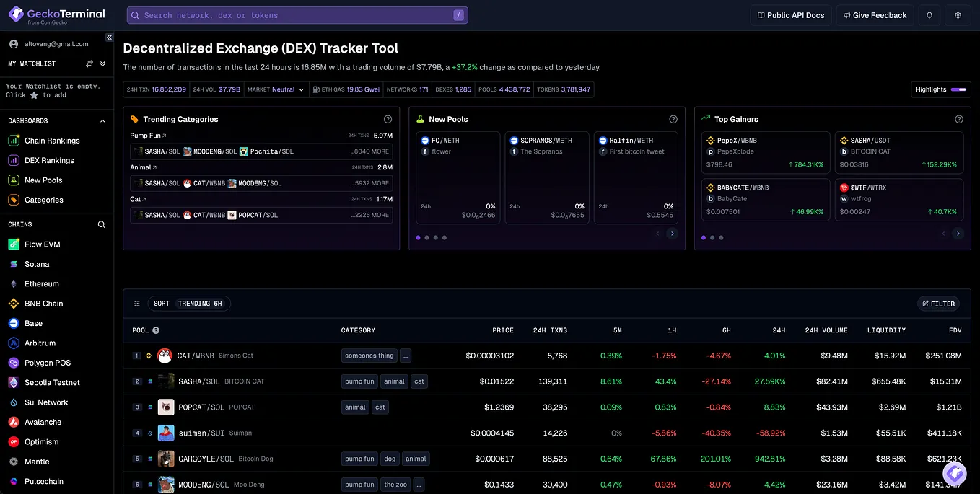
Task: Open settings gear icon
Action: pos(958,15)
